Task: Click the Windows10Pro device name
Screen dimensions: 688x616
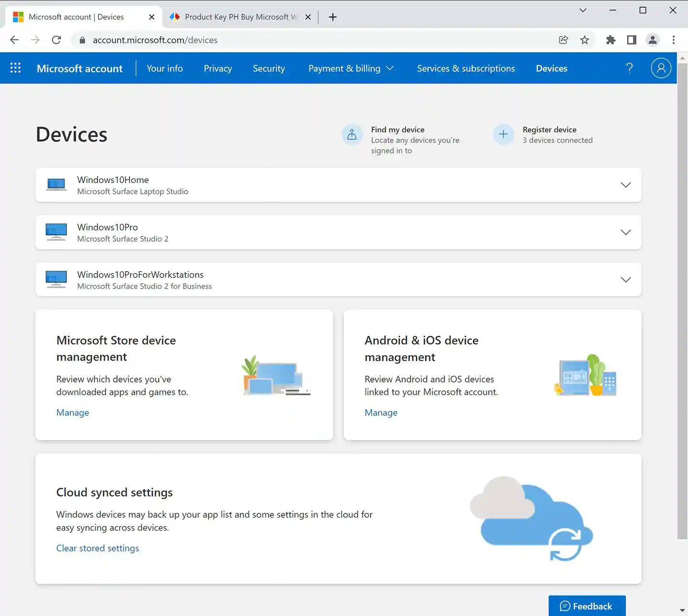Action: click(x=107, y=227)
